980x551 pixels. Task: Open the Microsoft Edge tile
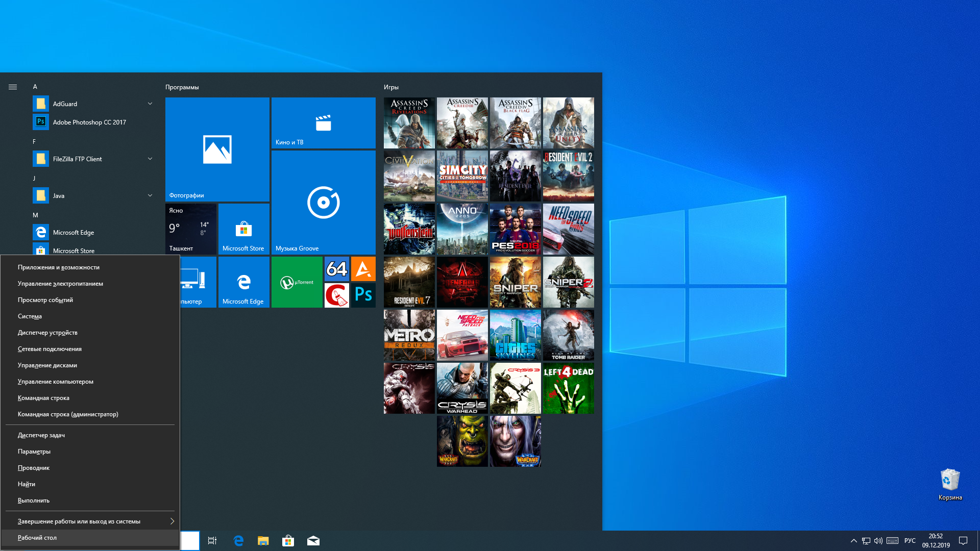[x=244, y=282]
